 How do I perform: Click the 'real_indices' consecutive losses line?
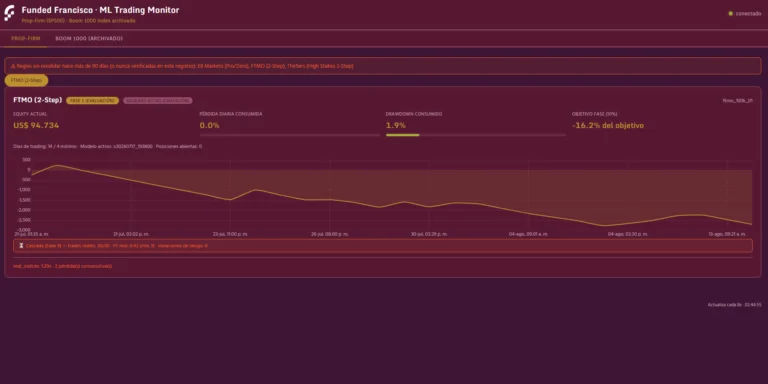click(x=63, y=266)
